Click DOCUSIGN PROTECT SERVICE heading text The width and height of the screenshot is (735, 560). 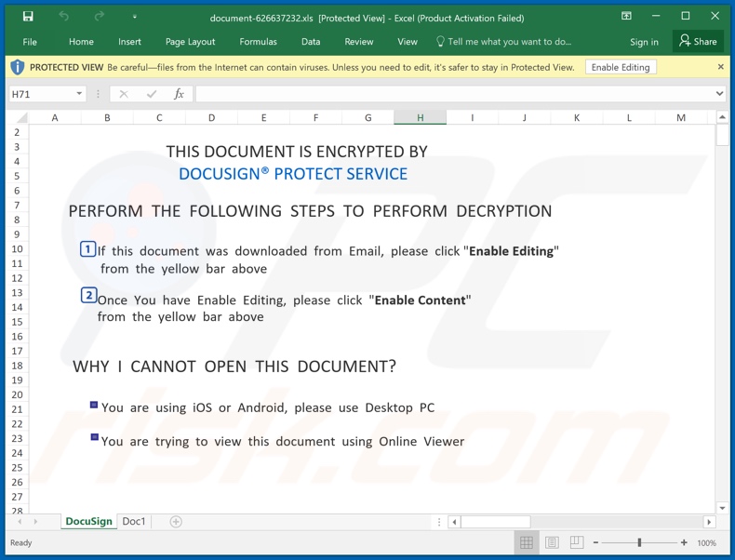293,174
